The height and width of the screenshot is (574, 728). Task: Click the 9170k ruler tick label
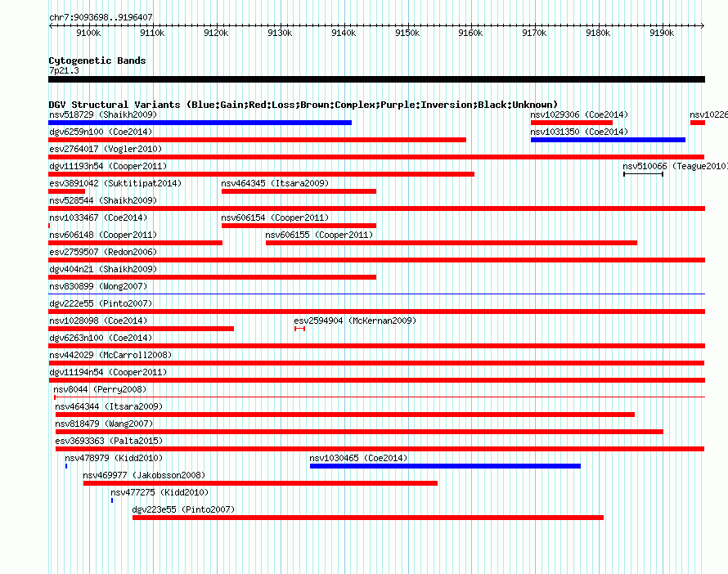534,33
